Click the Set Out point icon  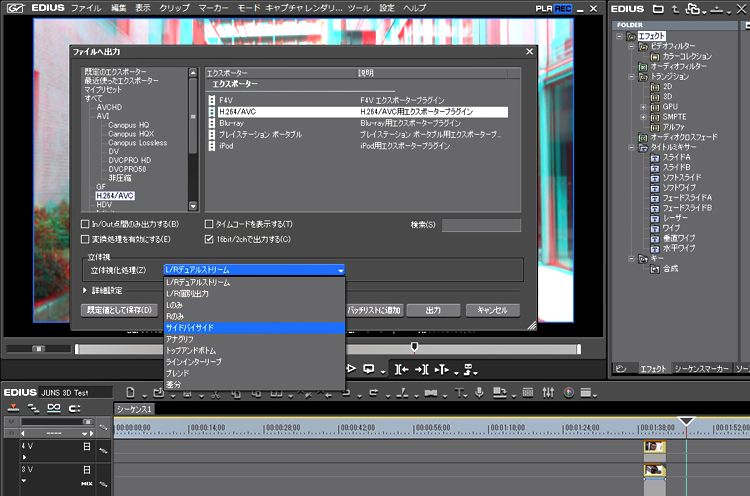(422, 369)
